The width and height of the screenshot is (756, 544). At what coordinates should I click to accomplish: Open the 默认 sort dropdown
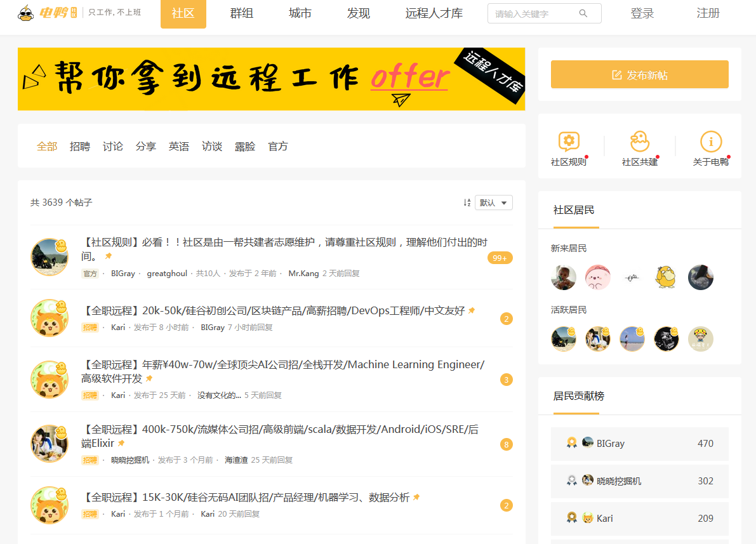click(494, 202)
